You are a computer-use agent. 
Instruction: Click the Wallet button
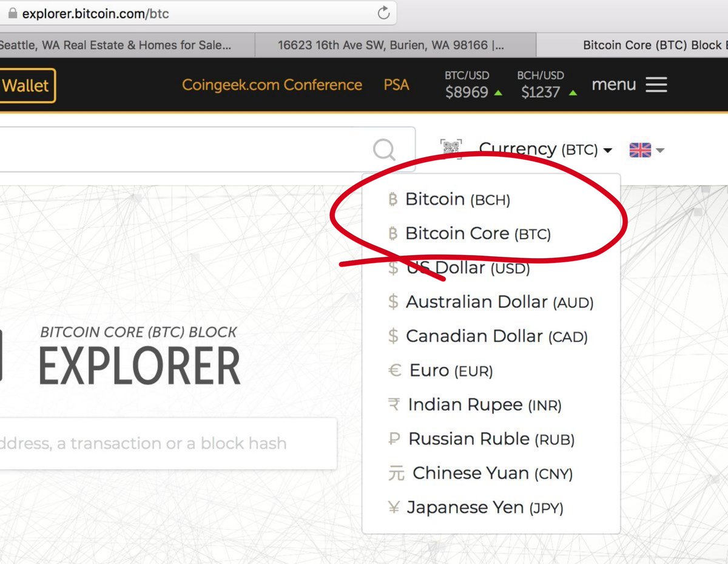click(27, 85)
